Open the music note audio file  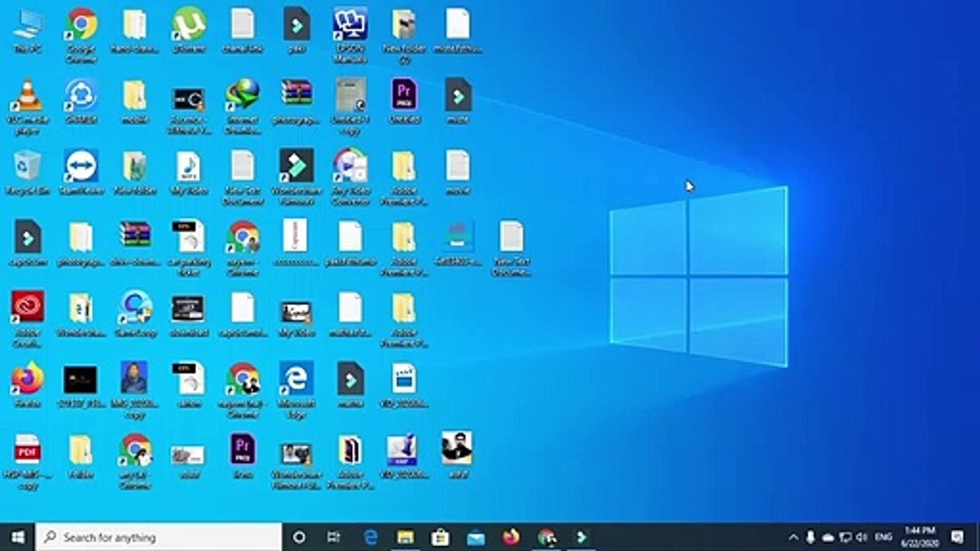point(188,172)
